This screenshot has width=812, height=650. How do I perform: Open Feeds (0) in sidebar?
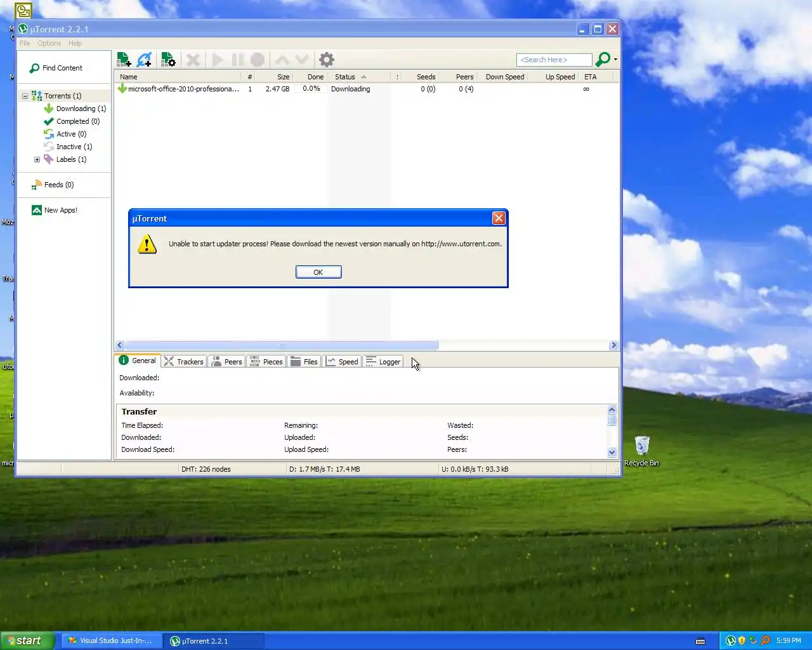[x=59, y=185]
